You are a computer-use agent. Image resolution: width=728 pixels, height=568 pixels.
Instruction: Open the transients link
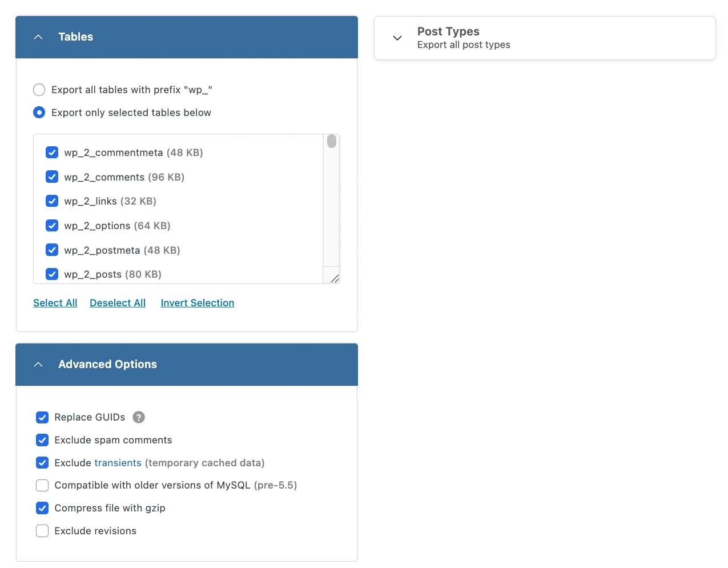[x=118, y=463]
